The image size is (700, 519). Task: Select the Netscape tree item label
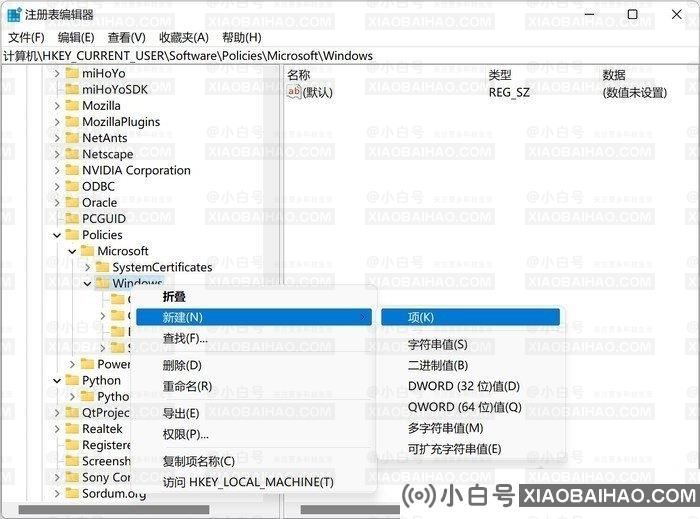click(x=108, y=154)
